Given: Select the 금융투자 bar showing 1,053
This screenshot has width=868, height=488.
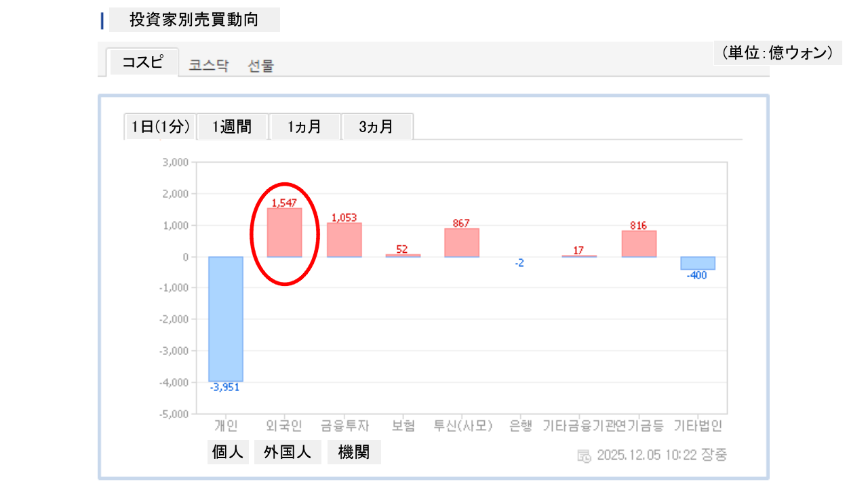Looking at the screenshot, I should coord(344,240).
